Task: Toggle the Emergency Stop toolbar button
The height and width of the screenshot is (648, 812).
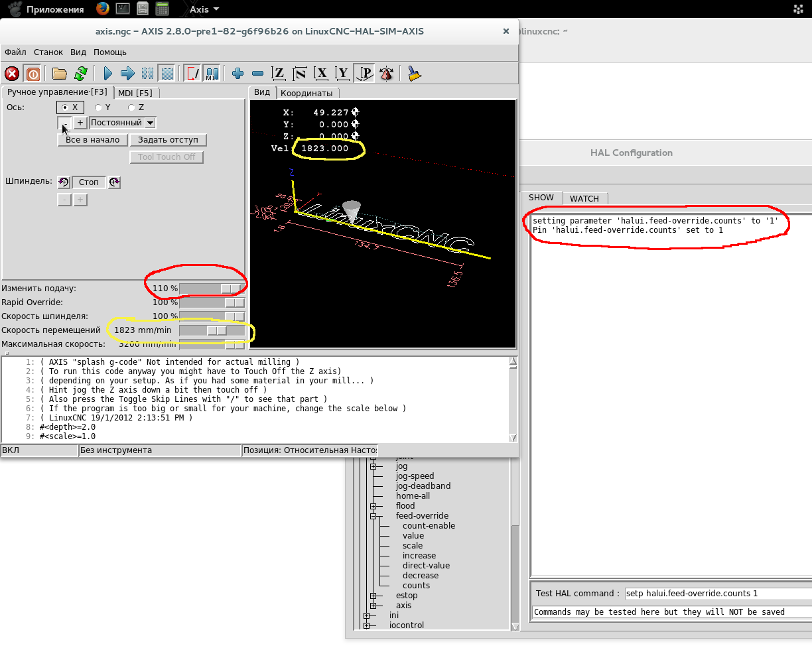Action: pyautogui.click(x=12, y=74)
